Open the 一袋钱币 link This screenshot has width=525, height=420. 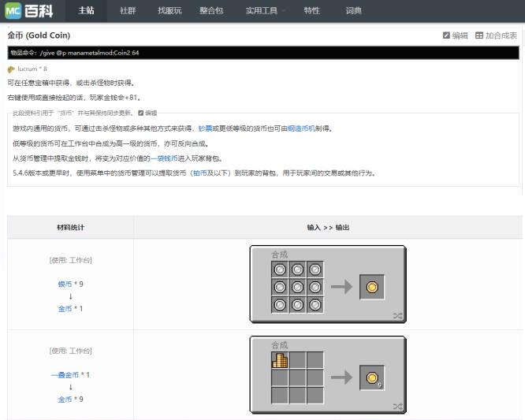tap(164, 158)
